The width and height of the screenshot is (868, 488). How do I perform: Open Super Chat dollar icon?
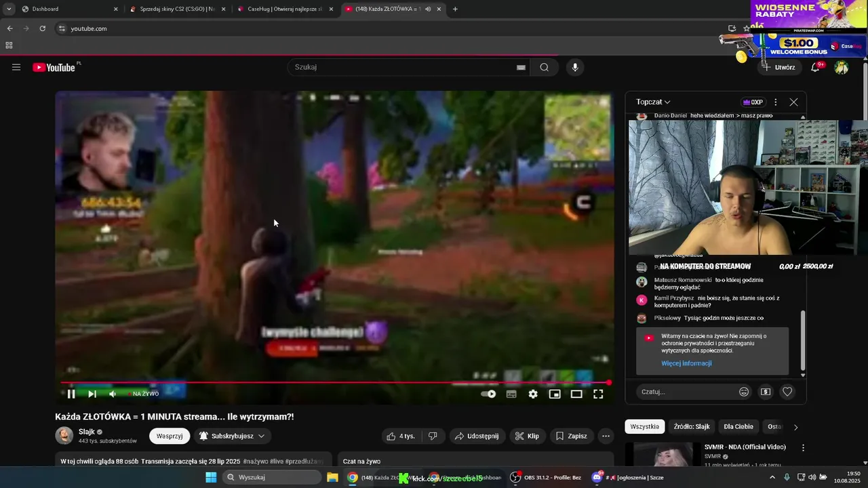pyautogui.click(x=766, y=392)
